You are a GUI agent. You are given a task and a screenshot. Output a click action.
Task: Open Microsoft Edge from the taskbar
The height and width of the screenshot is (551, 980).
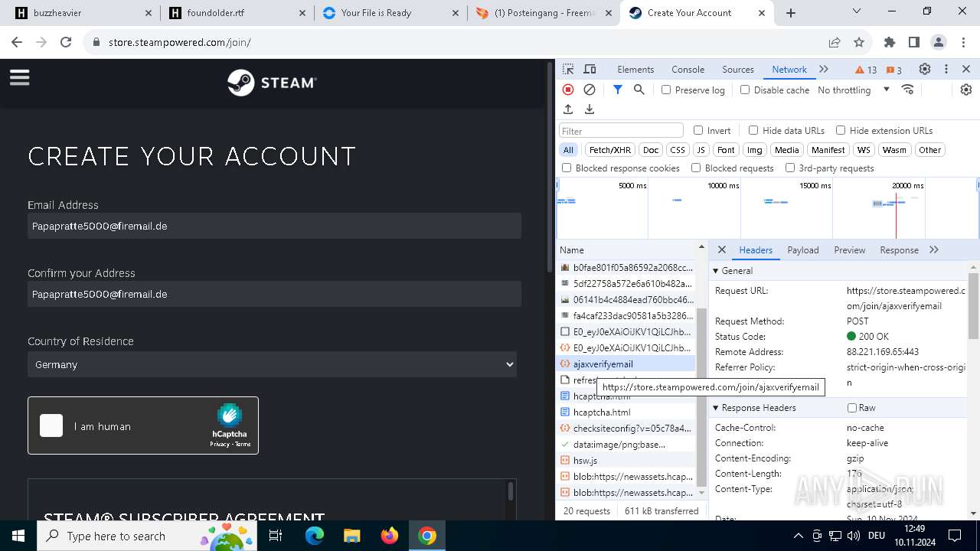[x=315, y=536]
